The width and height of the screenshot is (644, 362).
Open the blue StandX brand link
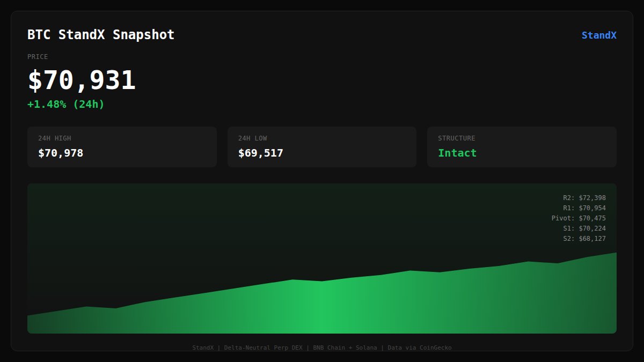pos(599,35)
